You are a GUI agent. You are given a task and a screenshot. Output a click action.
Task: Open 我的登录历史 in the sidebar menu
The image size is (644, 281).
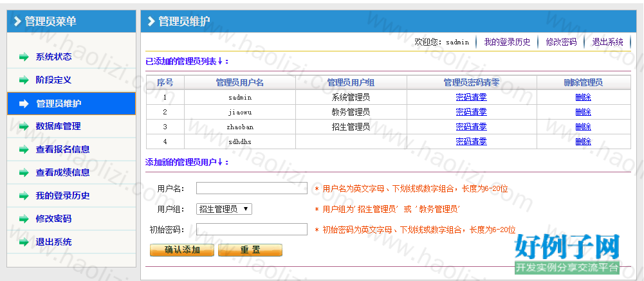[63, 195]
